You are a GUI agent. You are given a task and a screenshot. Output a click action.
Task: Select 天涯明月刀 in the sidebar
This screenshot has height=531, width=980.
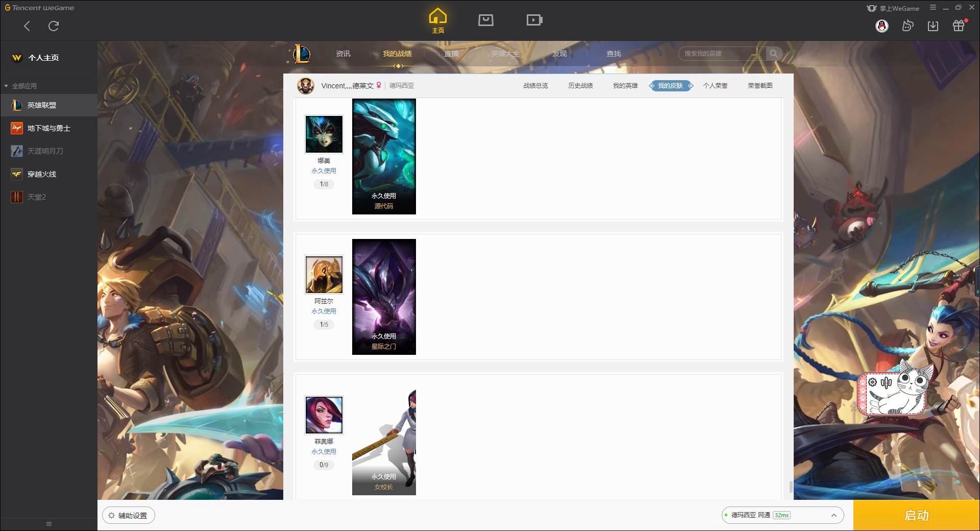click(x=48, y=151)
